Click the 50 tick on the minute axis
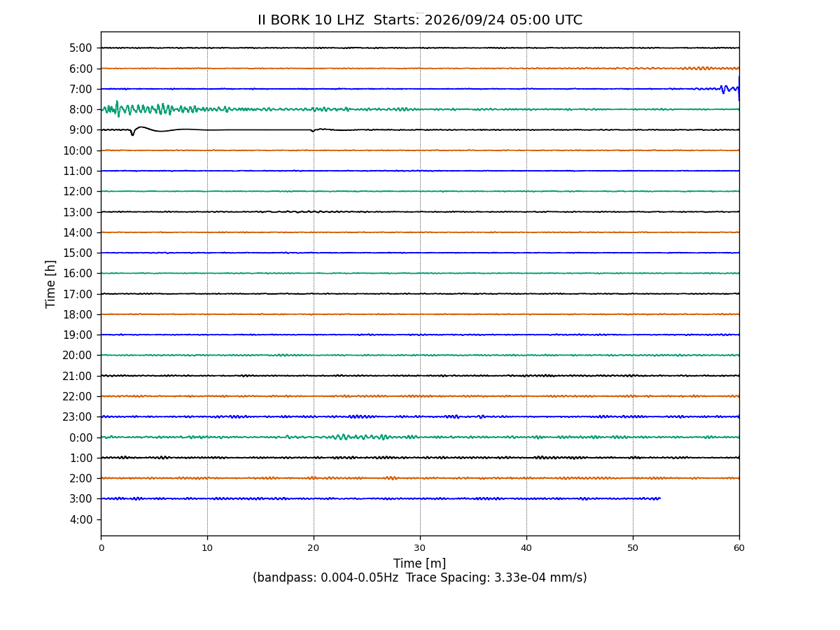 coord(633,548)
